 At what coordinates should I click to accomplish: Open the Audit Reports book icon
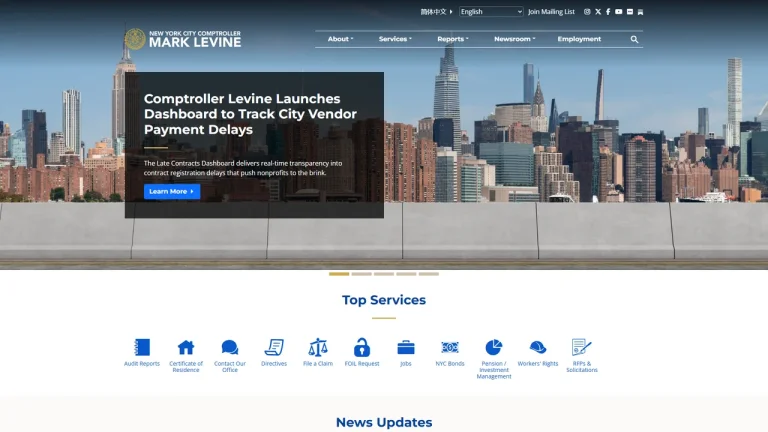pyautogui.click(x=142, y=347)
